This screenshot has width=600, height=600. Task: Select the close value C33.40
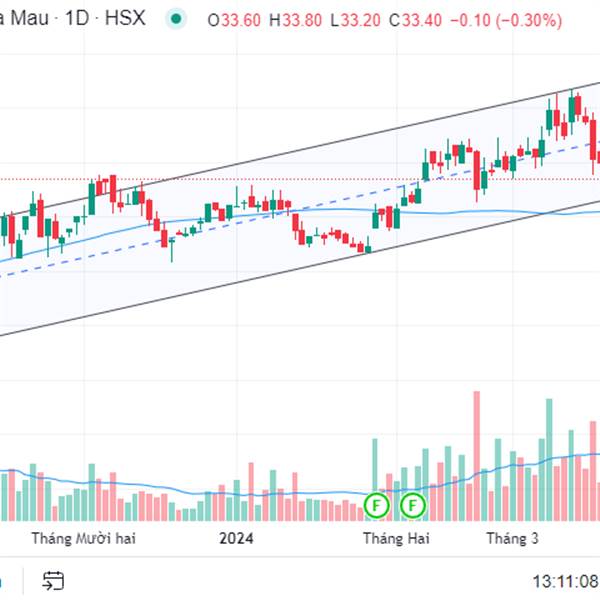click(415, 20)
